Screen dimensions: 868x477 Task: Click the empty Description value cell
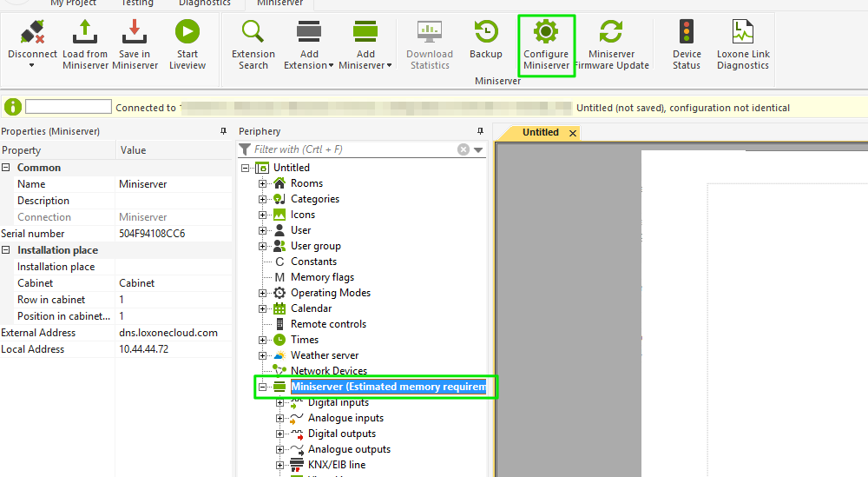[174, 201]
